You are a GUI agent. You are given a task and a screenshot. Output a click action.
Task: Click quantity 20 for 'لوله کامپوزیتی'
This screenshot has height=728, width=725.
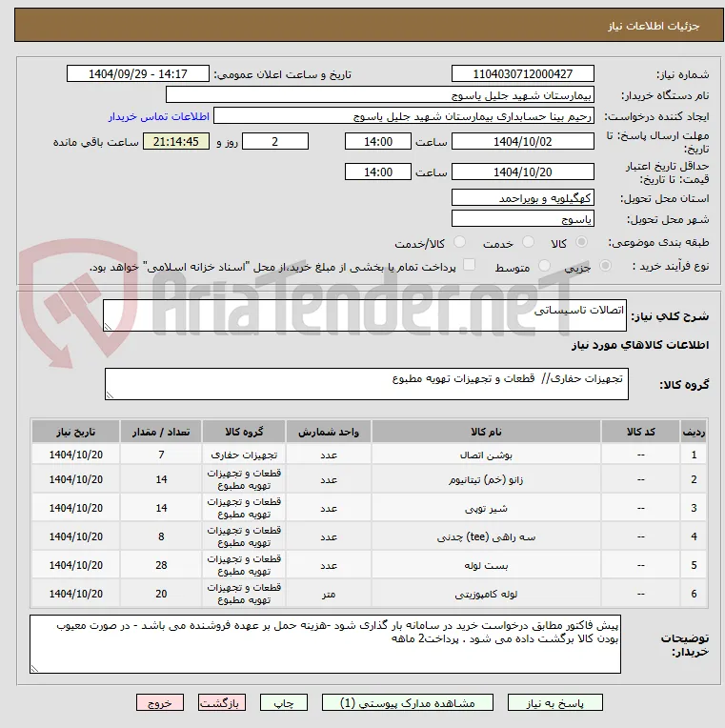click(161, 594)
